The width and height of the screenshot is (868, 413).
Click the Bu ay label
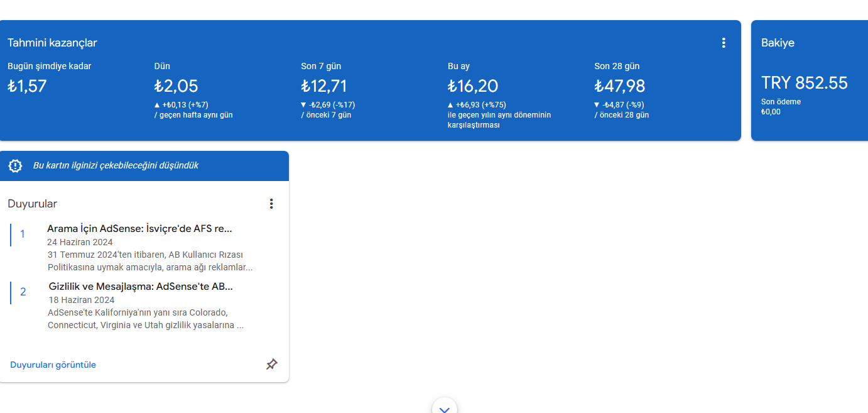coord(458,66)
